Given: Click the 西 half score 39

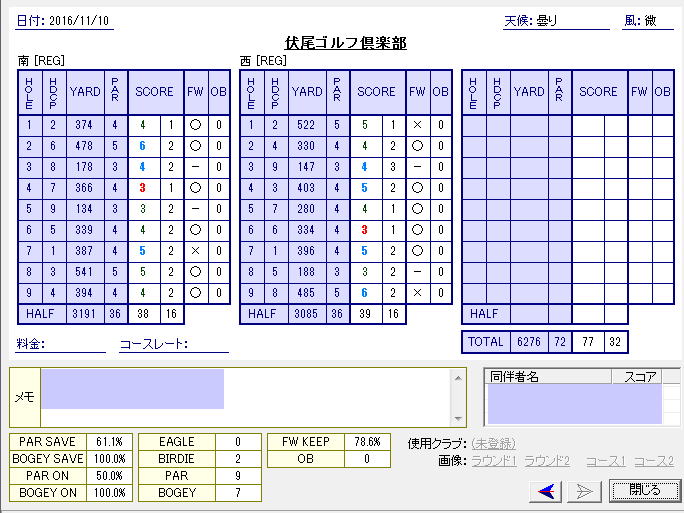Looking at the screenshot, I should click(x=365, y=314).
